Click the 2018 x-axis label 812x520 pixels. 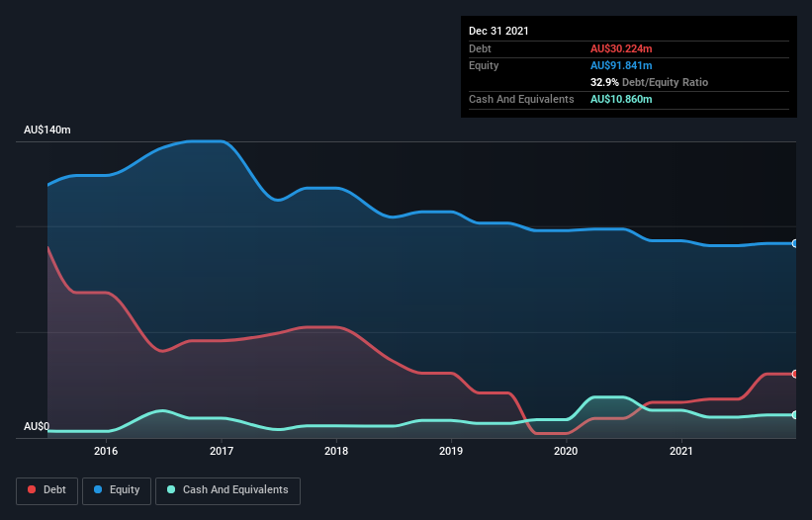click(x=336, y=451)
